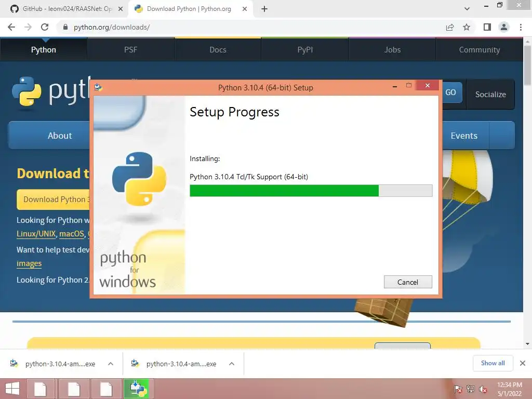Follow the macOS link

(x=72, y=234)
